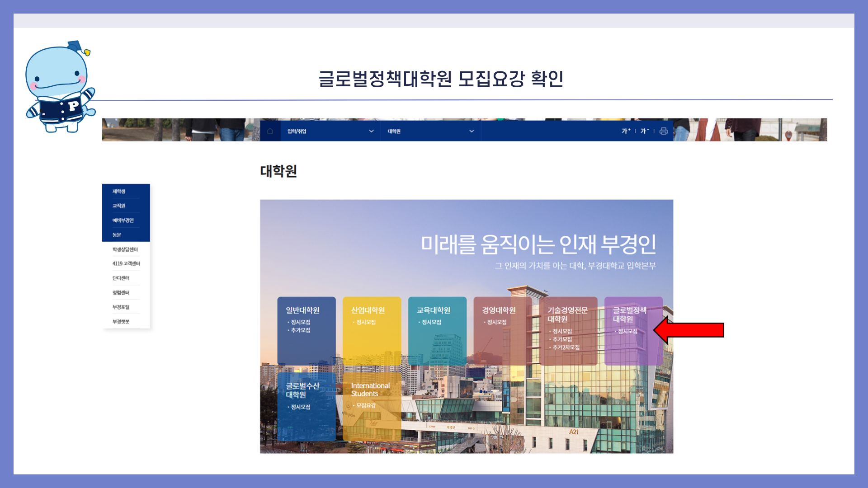868x488 pixels.
Task: Click 추가2차모집 under 기술경영전문대학원
Action: tap(566, 347)
